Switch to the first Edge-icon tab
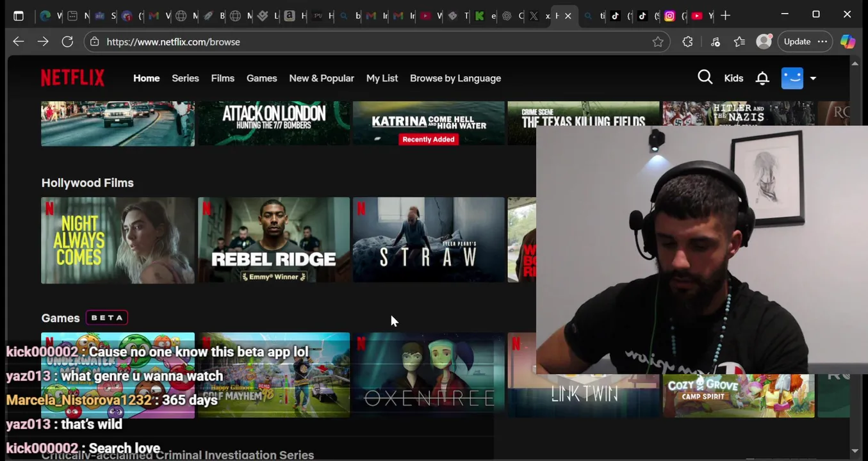The height and width of the screenshot is (461, 868). tap(45, 16)
